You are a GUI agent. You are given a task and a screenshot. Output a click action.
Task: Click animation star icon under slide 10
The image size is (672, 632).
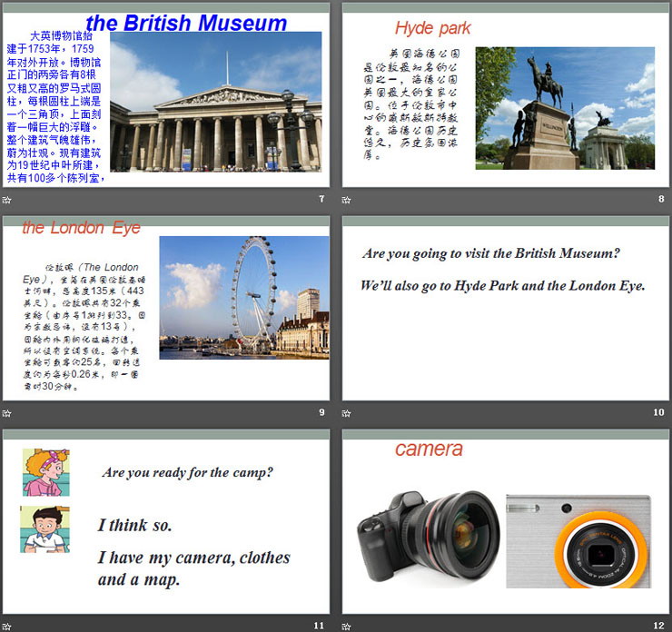click(346, 413)
